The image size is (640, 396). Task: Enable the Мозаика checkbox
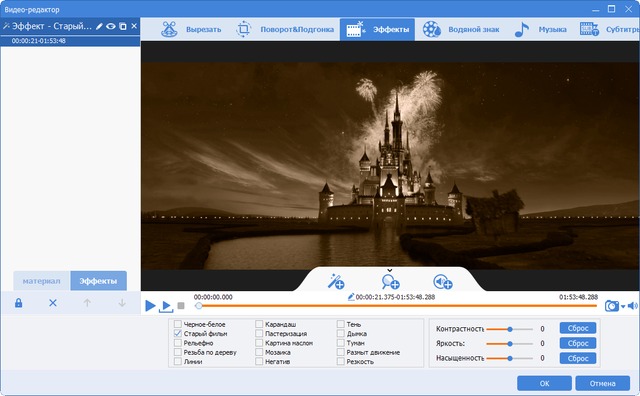pyautogui.click(x=259, y=352)
